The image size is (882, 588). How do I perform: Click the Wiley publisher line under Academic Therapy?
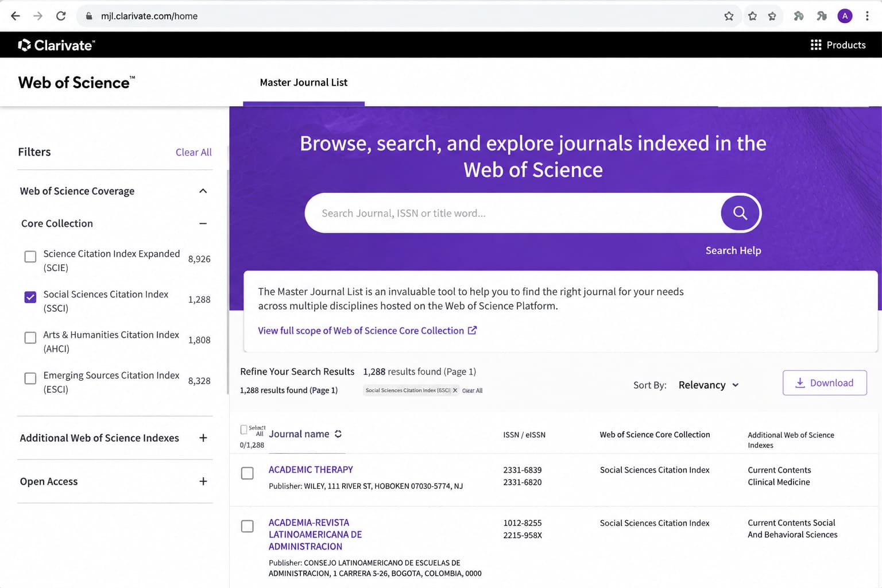click(x=366, y=486)
